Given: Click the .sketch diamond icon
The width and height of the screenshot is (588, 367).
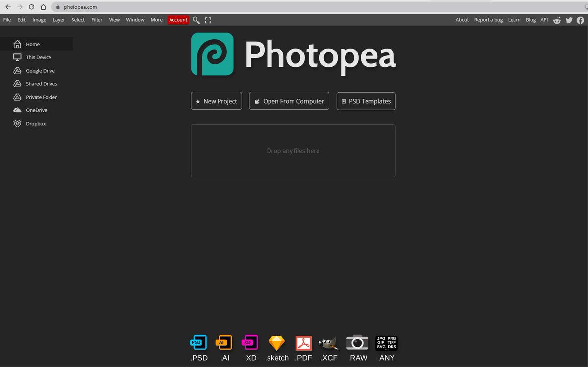Looking at the screenshot, I should tap(277, 342).
